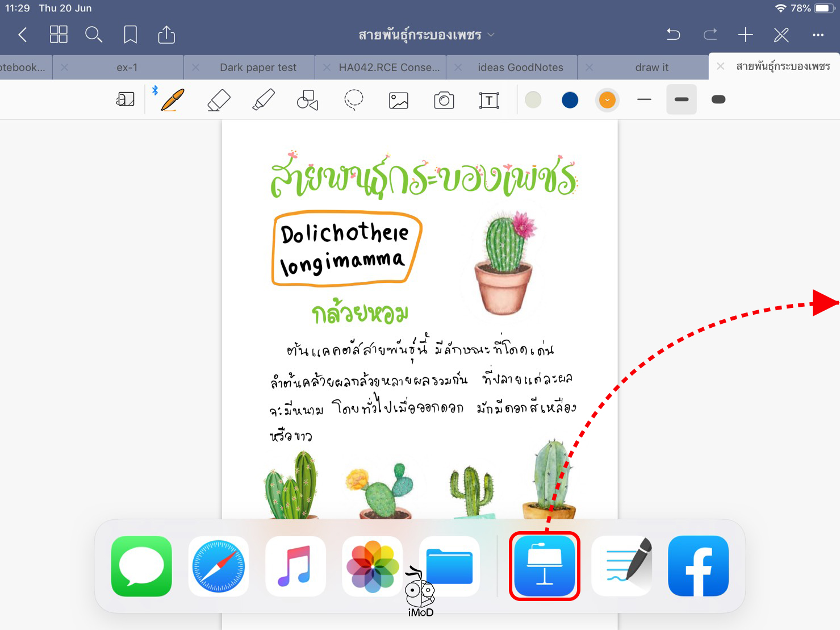Viewport: 840px width, 630px height.
Task: Go back to the documents library
Action: tap(23, 35)
